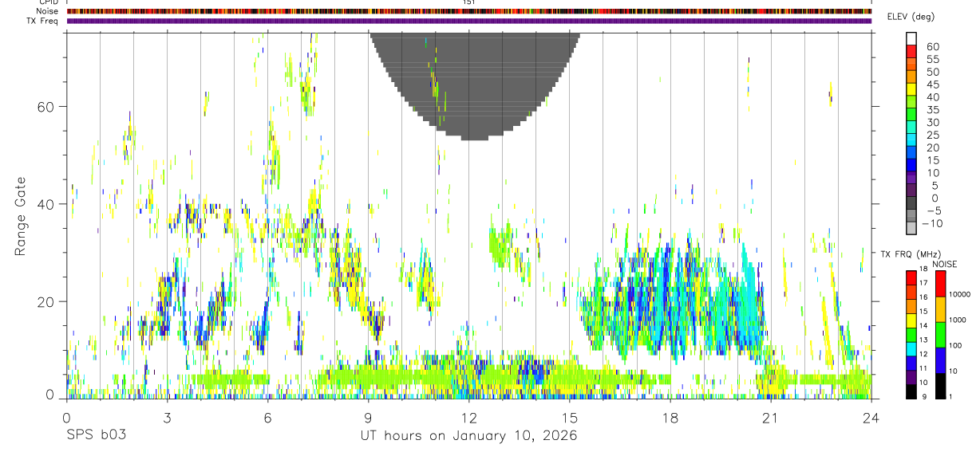The image size is (980, 452).
Task: Click the x-axis tick label '18'
Action: click(670, 417)
